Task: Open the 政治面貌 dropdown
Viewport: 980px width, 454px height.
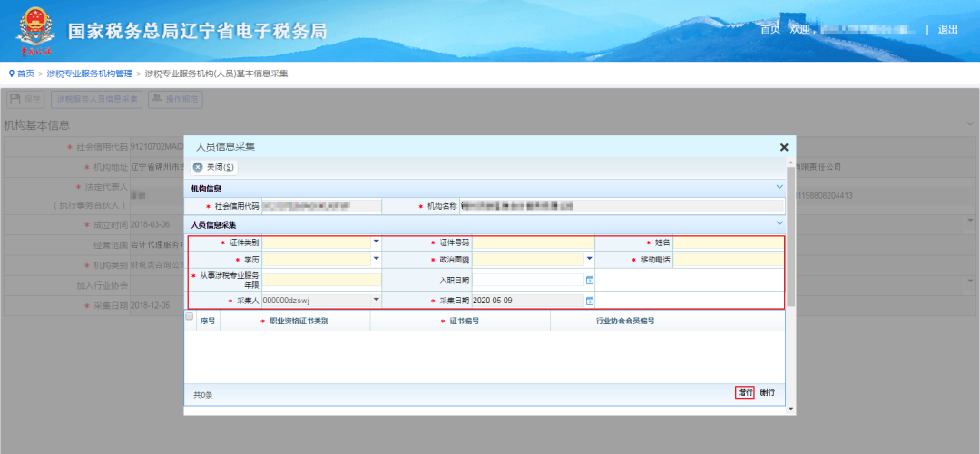Action: [x=590, y=258]
